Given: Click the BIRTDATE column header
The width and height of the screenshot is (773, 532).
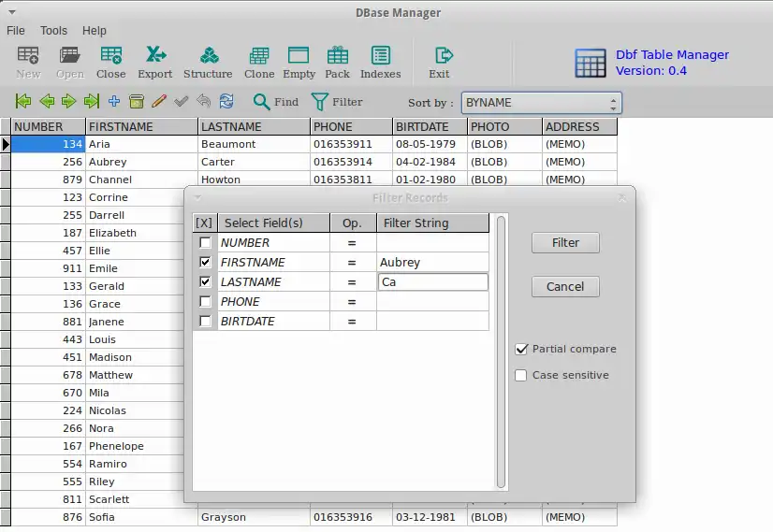Looking at the screenshot, I should click(x=430, y=126).
